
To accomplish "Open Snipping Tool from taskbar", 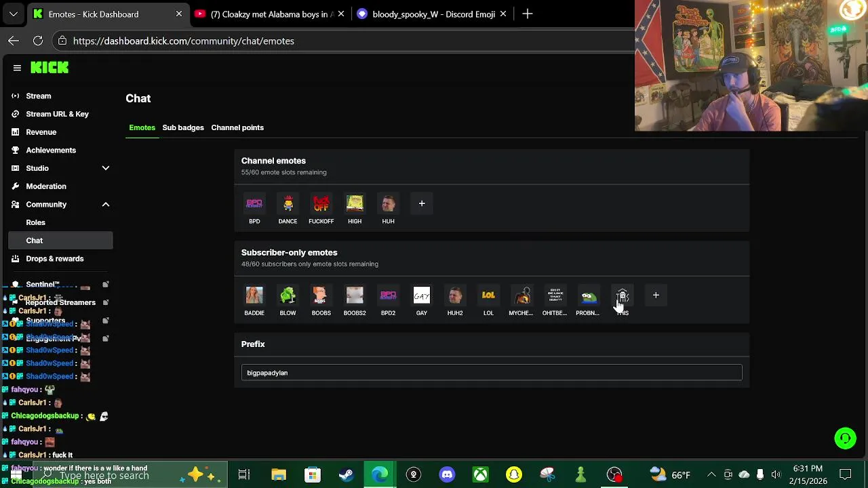I will 547,474.
